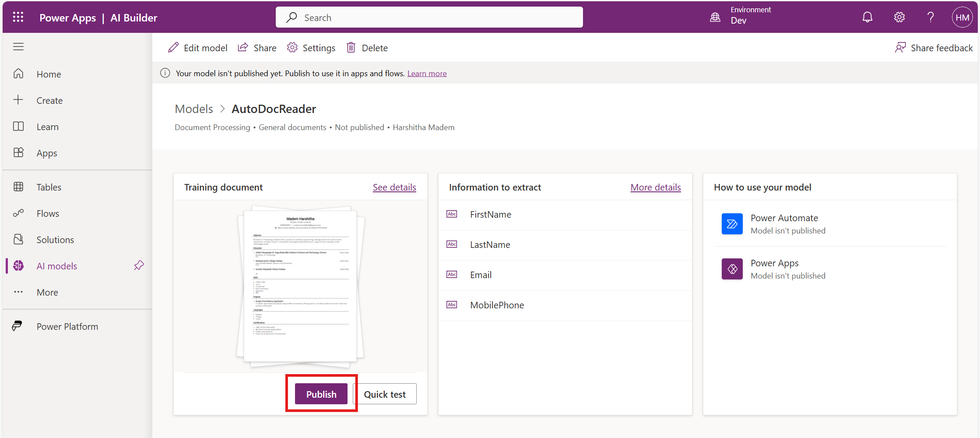Collapse the left navigation hamburger menu
980x438 pixels.
[18, 47]
